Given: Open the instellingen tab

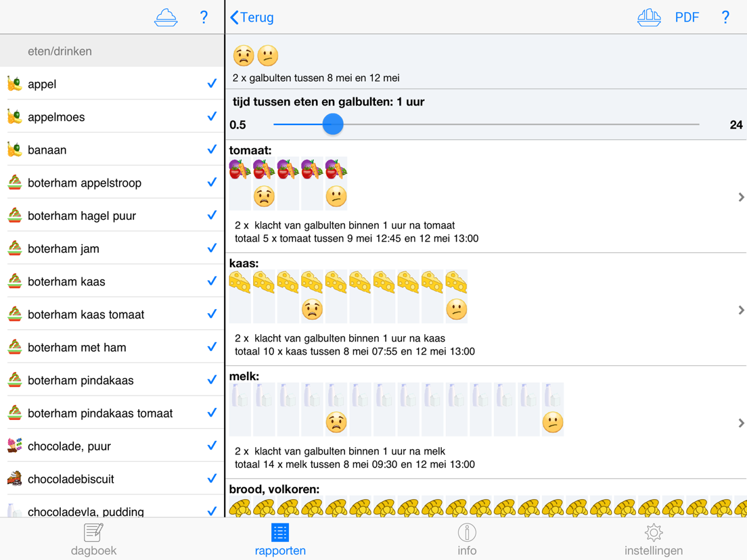Looking at the screenshot, I should [654, 540].
